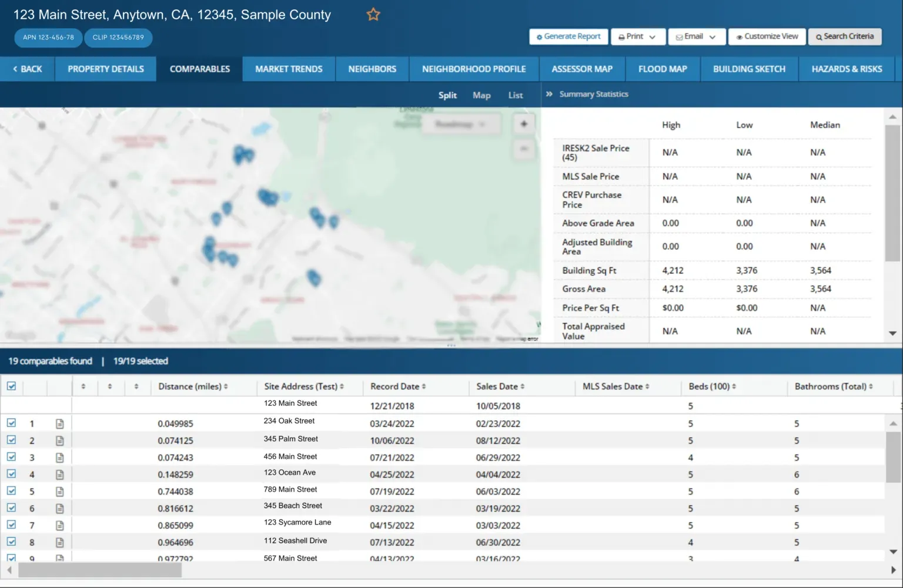This screenshot has width=903, height=588.
Task: Open document icon for comparable row 1
Action: point(59,424)
